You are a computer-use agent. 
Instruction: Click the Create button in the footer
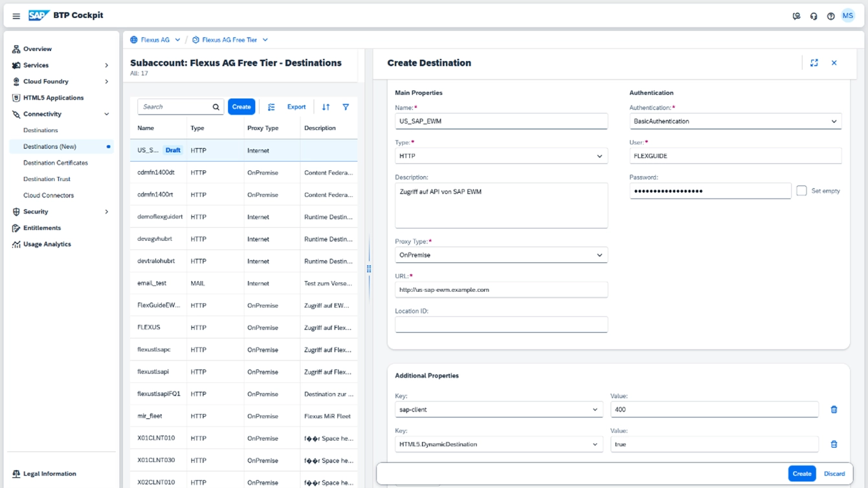(x=802, y=474)
